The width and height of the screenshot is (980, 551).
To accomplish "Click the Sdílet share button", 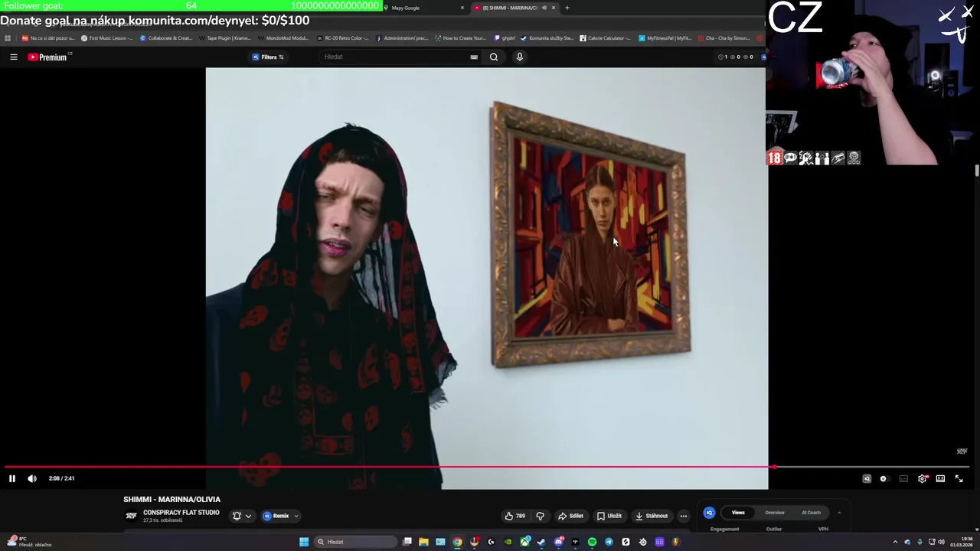I will click(x=571, y=516).
